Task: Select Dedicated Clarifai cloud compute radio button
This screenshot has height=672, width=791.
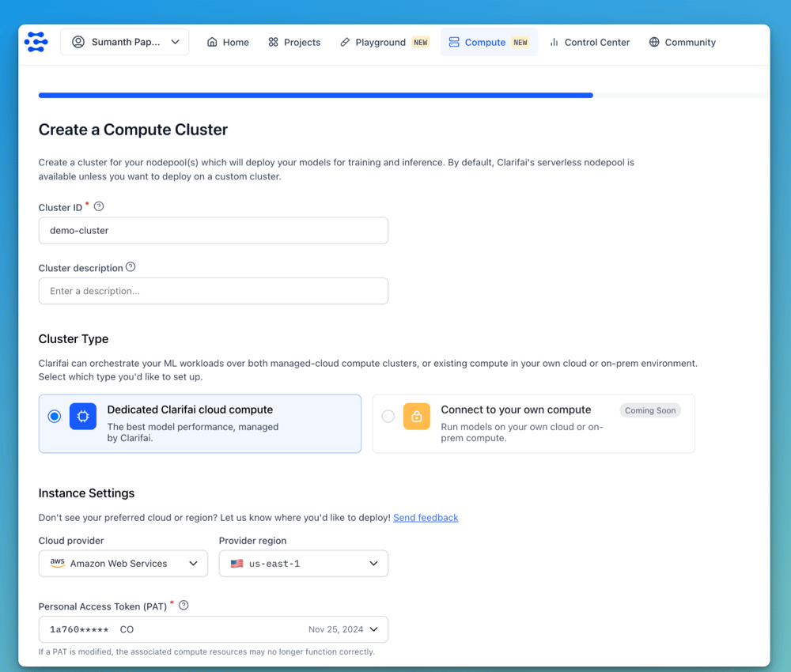Action: (x=55, y=417)
